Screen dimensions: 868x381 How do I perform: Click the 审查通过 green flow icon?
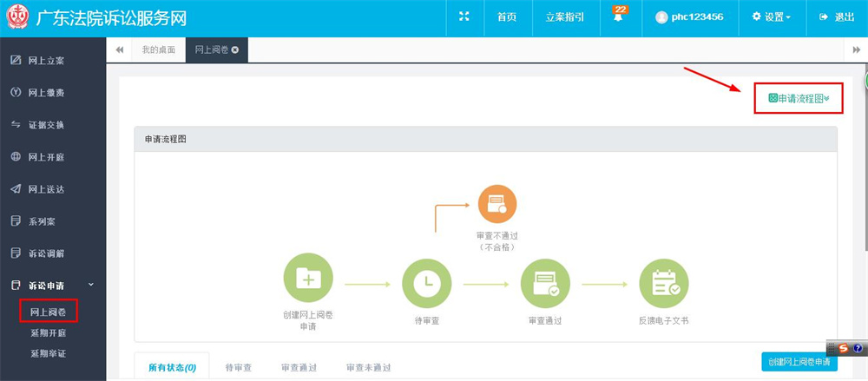(x=545, y=284)
